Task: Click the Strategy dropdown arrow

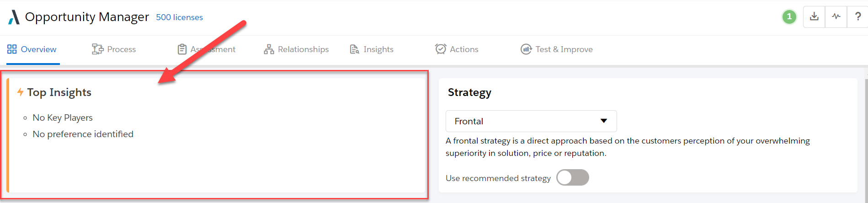Action: pos(604,121)
